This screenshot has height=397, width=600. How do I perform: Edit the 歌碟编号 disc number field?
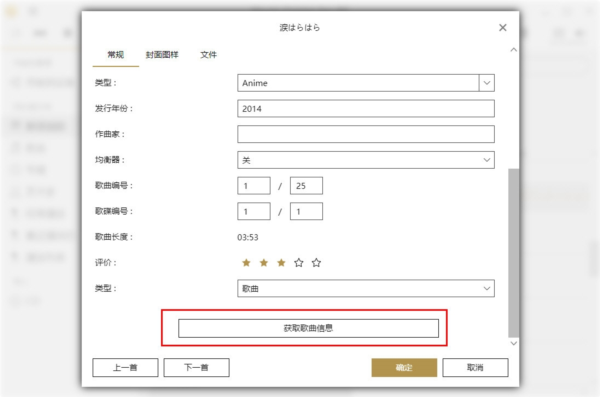(254, 211)
